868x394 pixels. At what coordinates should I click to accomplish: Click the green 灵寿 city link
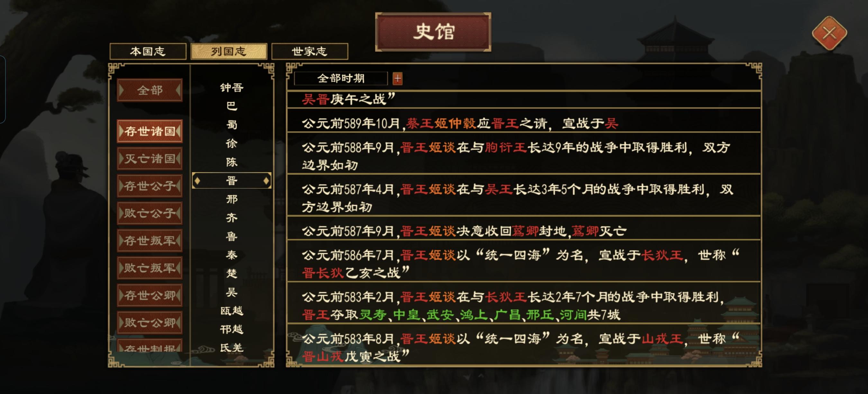[373, 315]
